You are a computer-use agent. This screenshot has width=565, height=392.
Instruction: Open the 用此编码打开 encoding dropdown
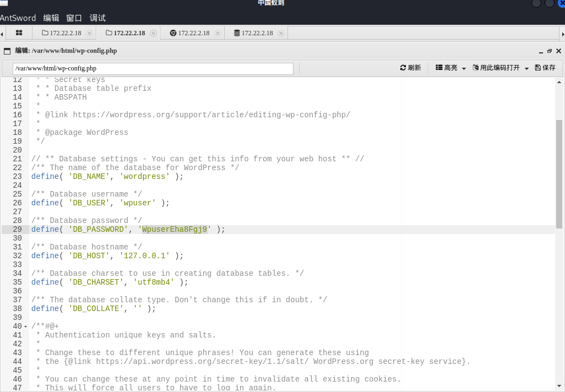[501, 68]
